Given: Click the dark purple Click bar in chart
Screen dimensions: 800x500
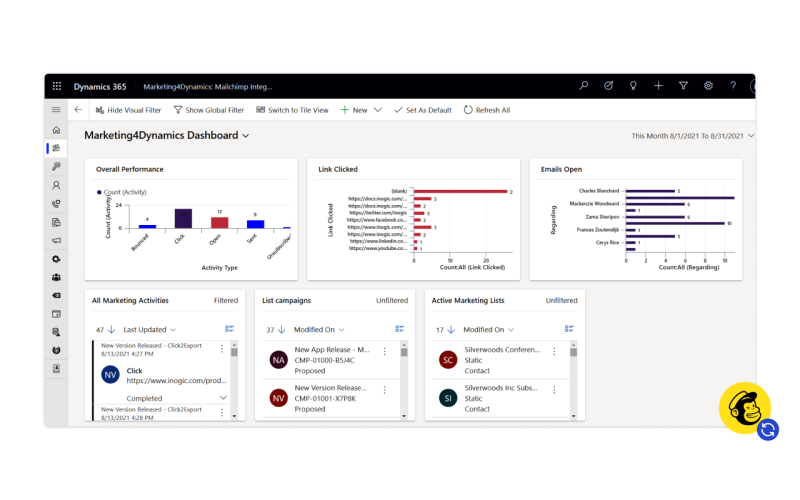Looking at the screenshot, I should tap(183, 218).
